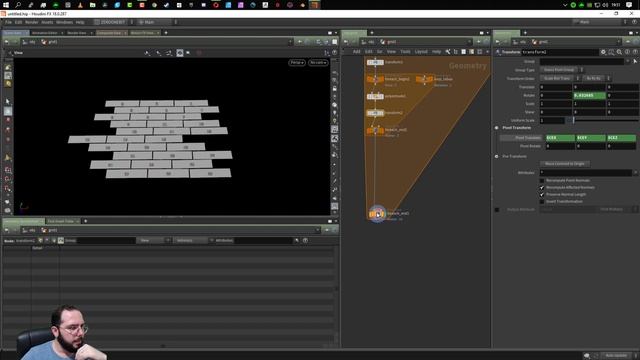Screen dimensions: 640x360
Task: Click the Pivot Translate label button
Action: point(522,138)
